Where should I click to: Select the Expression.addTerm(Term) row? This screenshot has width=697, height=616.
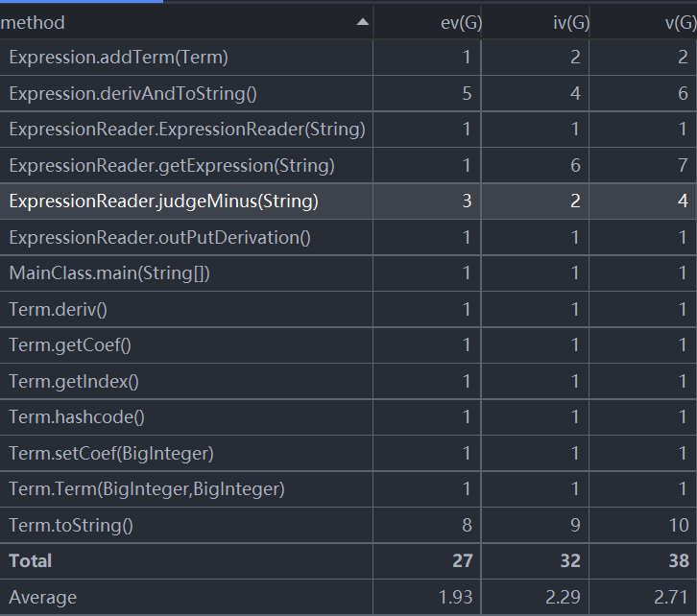(x=348, y=58)
